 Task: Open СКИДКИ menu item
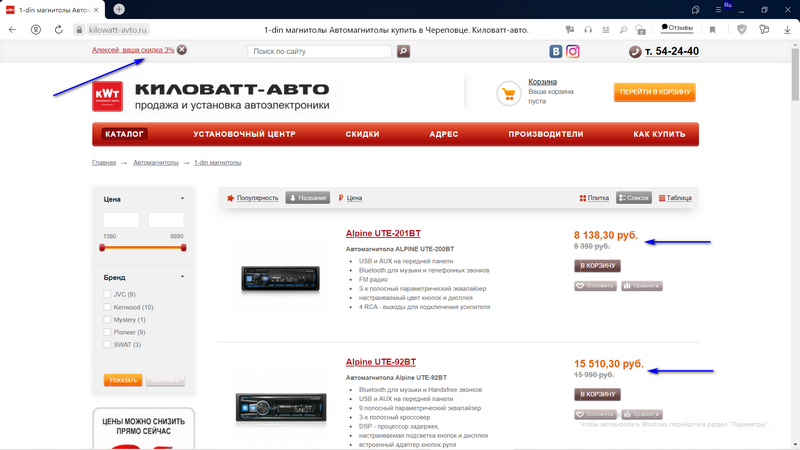362,134
